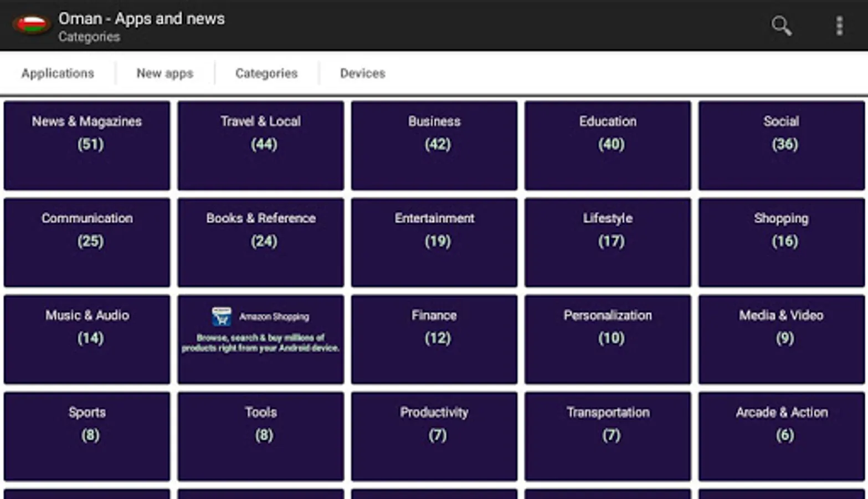Open News & Magazines category tile
The image size is (868, 499).
click(87, 145)
